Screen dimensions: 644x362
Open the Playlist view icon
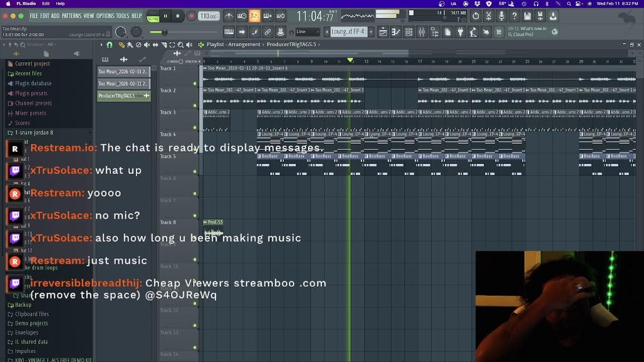382,32
